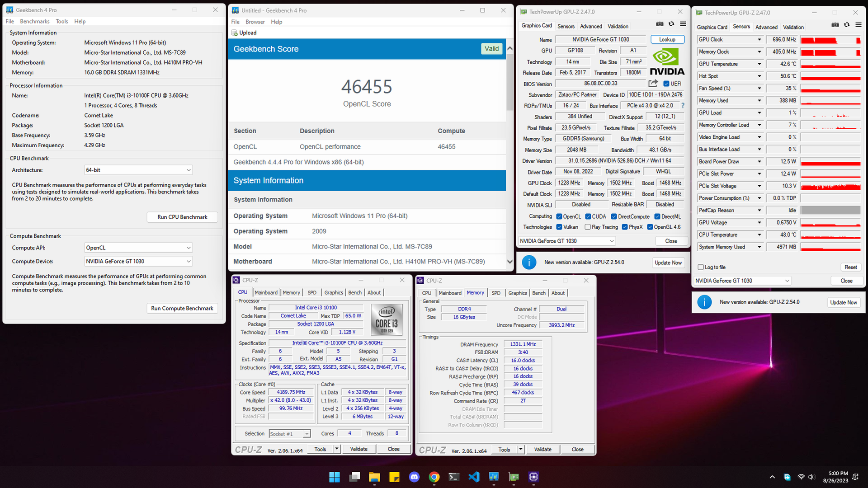
Task: Toggle the Vulkan technologies checkbox
Action: click(559, 227)
